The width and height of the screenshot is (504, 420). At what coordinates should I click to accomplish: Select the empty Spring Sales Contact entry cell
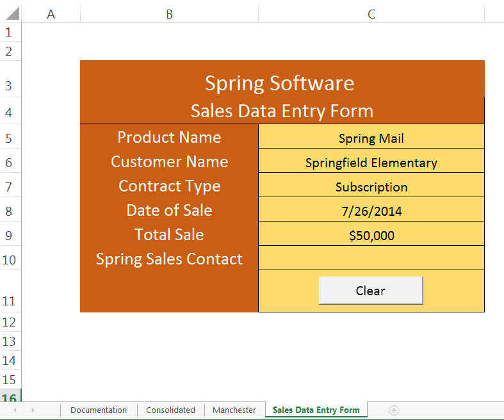(371, 259)
